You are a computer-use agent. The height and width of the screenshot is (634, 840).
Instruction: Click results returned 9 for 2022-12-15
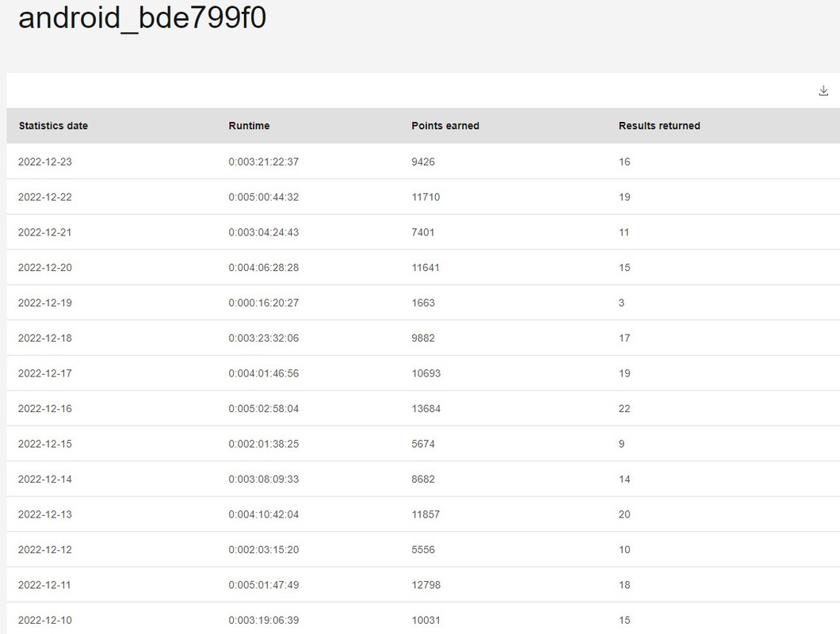pyautogui.click(x=621, y=444)
